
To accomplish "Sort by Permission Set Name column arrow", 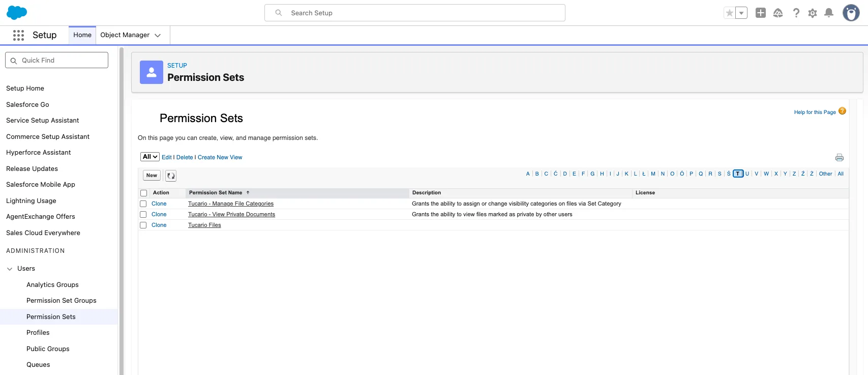I will [248, 193].
